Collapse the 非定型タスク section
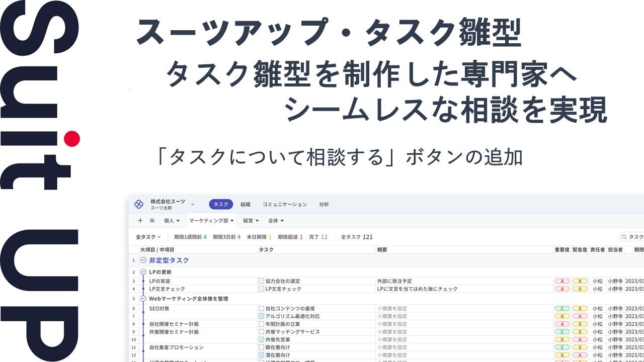 (x=143, y=260)
